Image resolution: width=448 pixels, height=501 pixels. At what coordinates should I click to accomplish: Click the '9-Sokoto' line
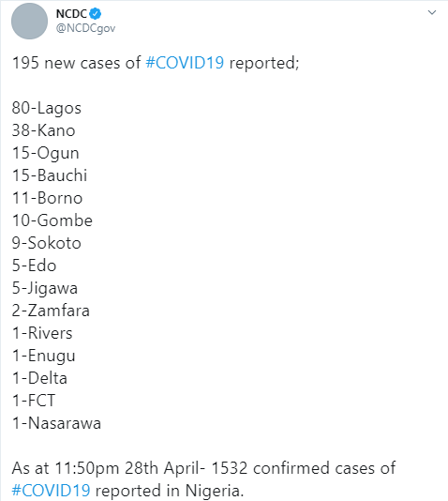[x=47, y=243]
